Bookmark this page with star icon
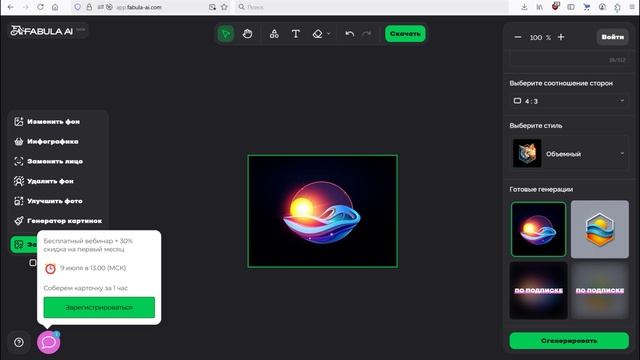 click(x=224, y=7)
